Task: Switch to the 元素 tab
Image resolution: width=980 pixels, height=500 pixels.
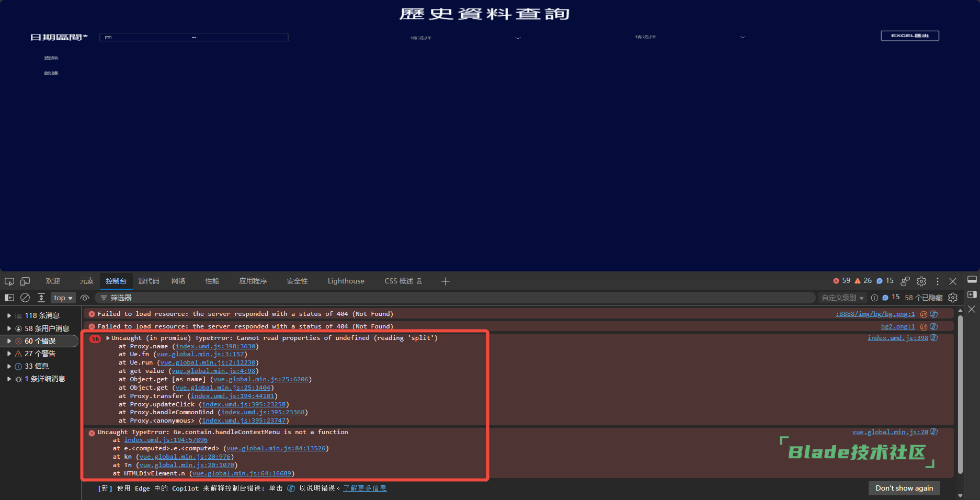Action: (x=87, y=281)
